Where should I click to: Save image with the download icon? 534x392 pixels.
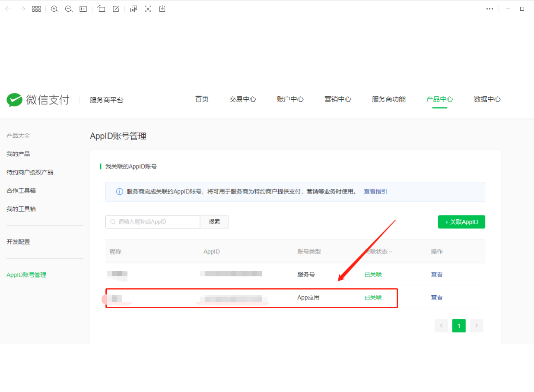pyautogui.click(x=162, y=9)
